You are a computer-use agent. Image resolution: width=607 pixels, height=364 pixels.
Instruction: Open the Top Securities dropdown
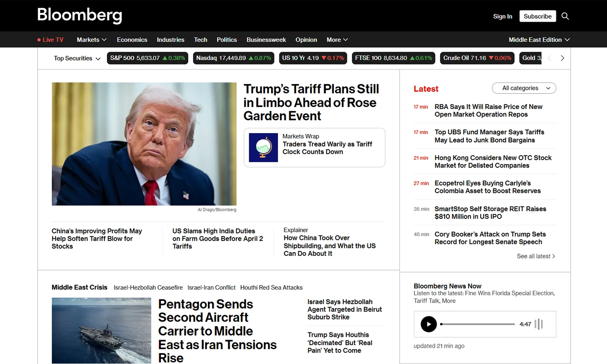(x=77, y=58)
